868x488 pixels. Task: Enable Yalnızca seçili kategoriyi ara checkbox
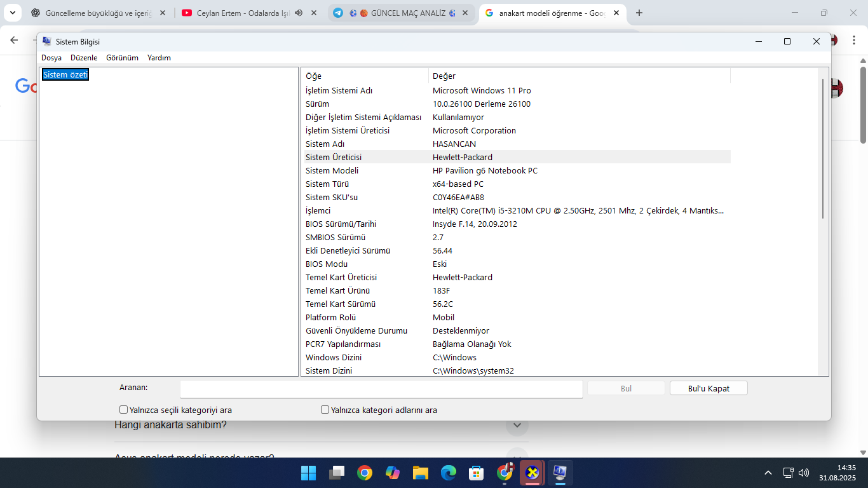point(124,410)
